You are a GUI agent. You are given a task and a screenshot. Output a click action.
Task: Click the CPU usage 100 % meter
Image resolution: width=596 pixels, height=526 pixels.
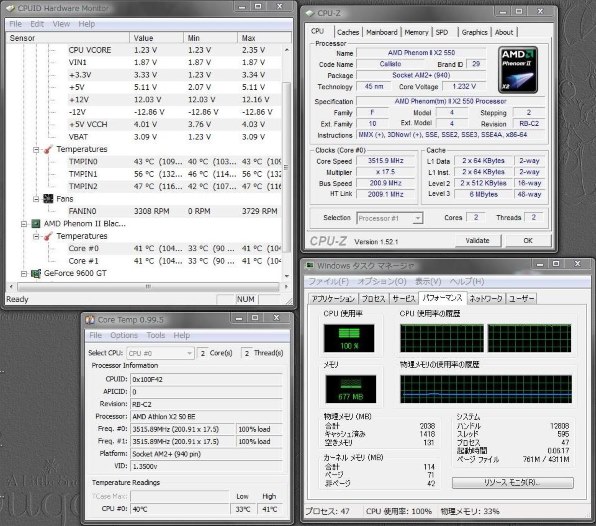point(349,338)
